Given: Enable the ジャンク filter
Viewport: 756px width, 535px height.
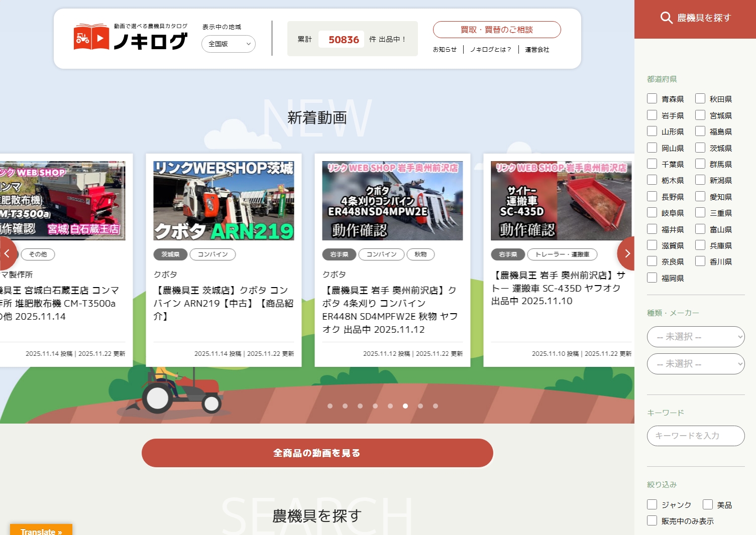Looking at the screenshot, I should click(x=652, y=504).
